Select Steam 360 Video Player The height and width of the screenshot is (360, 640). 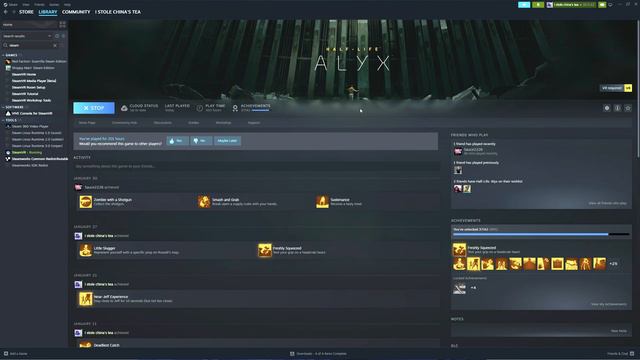(x=30, y=127)
